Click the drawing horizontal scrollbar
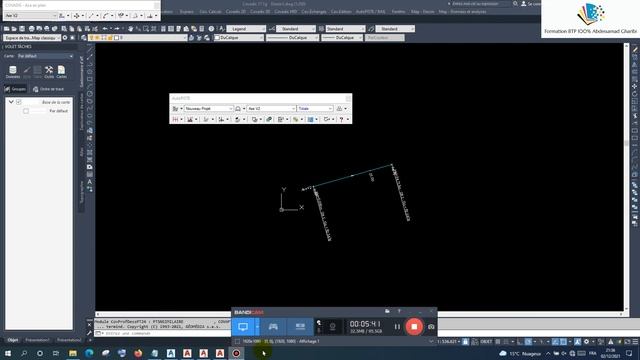This screenshot has height=360, width=640. [358, 314]
